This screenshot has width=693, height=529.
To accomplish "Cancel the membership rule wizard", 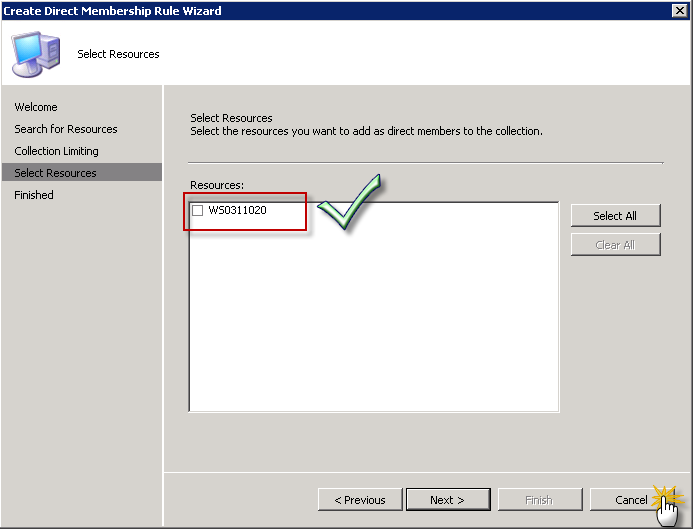I will [x=628, y=499].
